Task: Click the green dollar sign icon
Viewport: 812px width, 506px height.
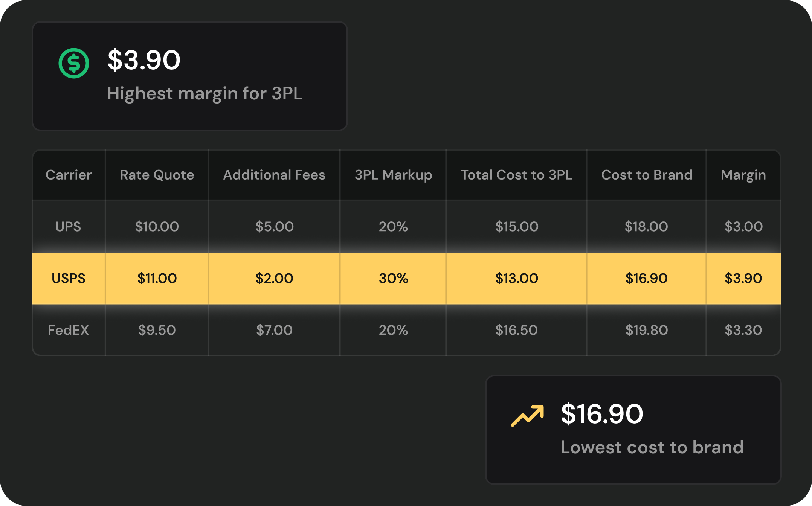Action: 74,63
